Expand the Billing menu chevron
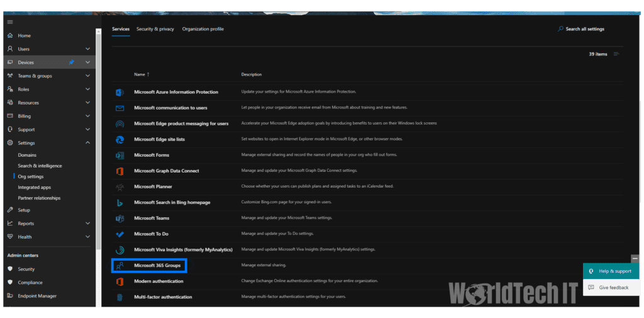Viewport: 644px width, 318px height. click(x=87, y=116)
